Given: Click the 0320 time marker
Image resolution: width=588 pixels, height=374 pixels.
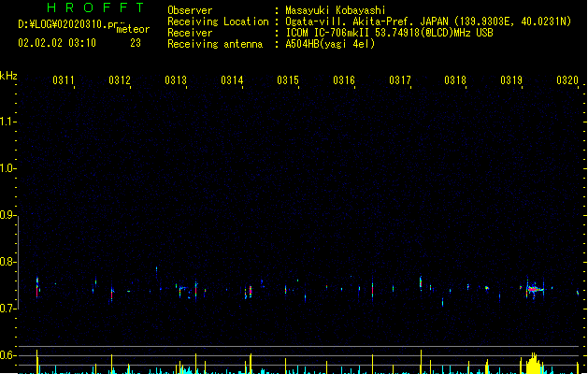Looking at the screenshot, I should coord(567,80).
